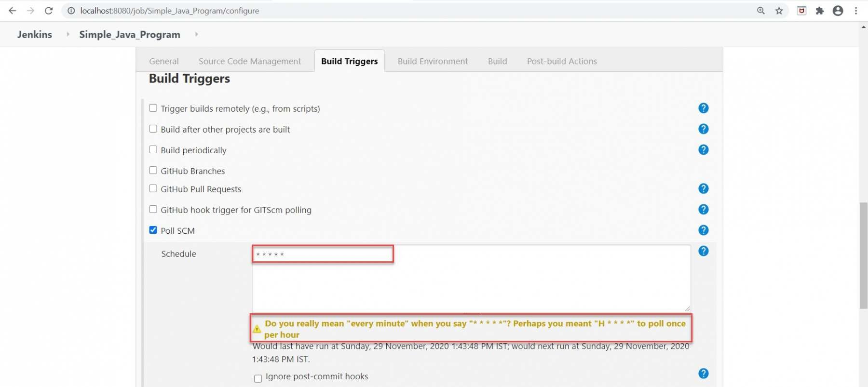Reload the Jenkins configure page
Image resolution: width=868 pixels, height=387 pixels.
tap(49, 11)
